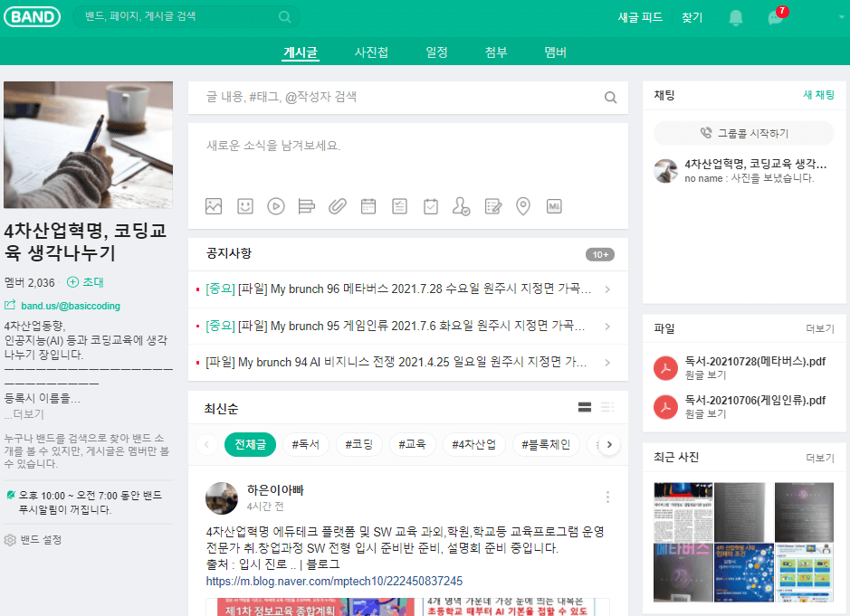Filter posts by #교육
The height and width of the screenshot is (616, 850).
pyautogui.click(x=412, y=445)
